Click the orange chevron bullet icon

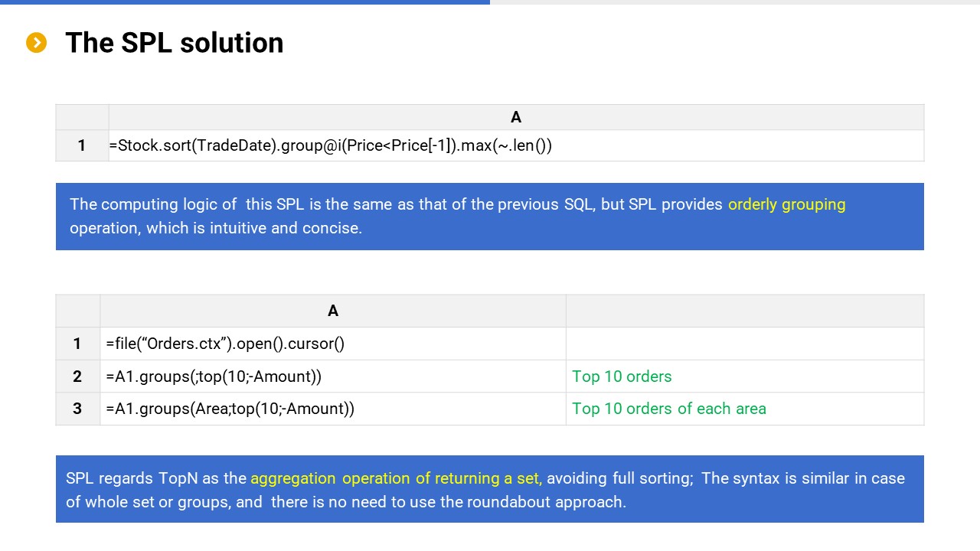pyautogui.click(x=36, y=43)
